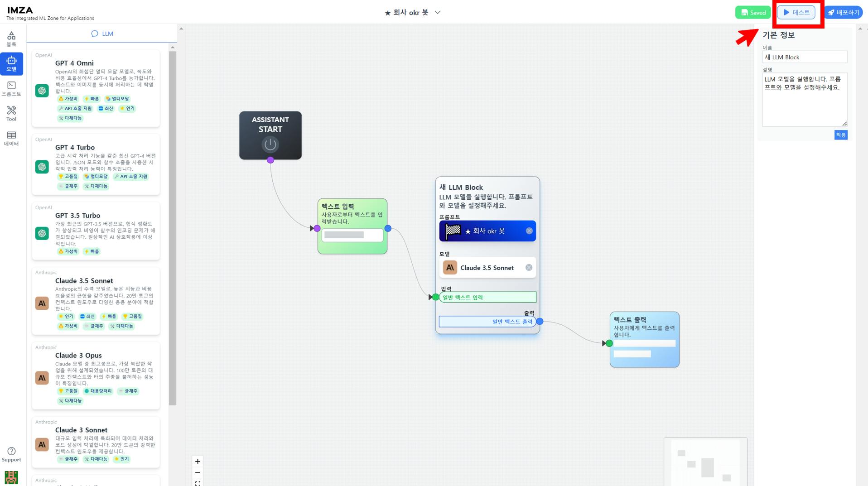
Task: Click the Claude 3 Sonnet Anthropic icon
Action: [42, 444]
